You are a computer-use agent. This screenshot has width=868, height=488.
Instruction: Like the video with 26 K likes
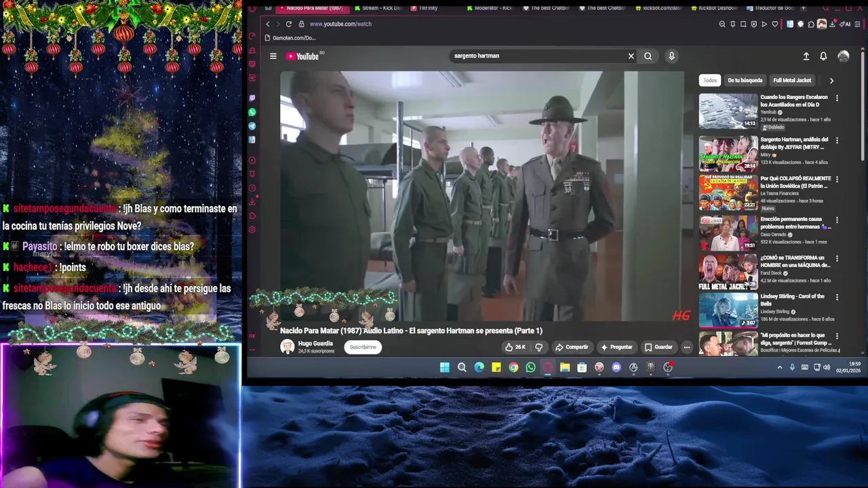click(x=515, y=347)
